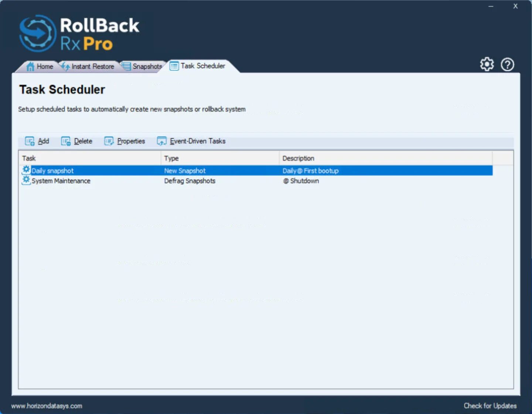Open Properties for the selected task

pyautogui.click(x=125, y=141)
